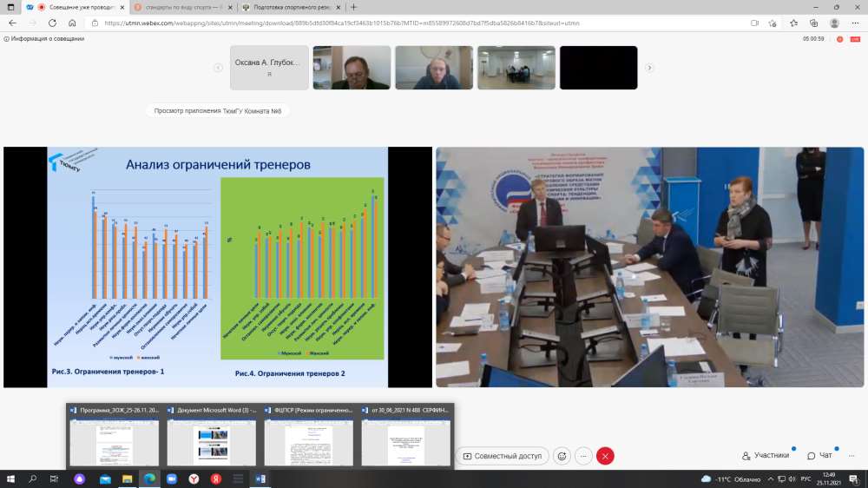868x488 pixels.
Task: Switch the 'РУС' input language
Action: click(806, 479)
